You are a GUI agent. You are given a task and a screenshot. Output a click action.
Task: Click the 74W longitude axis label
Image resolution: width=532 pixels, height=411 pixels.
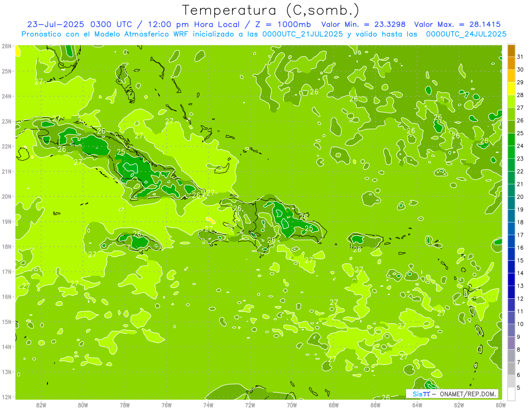click(x=208, y=405)
